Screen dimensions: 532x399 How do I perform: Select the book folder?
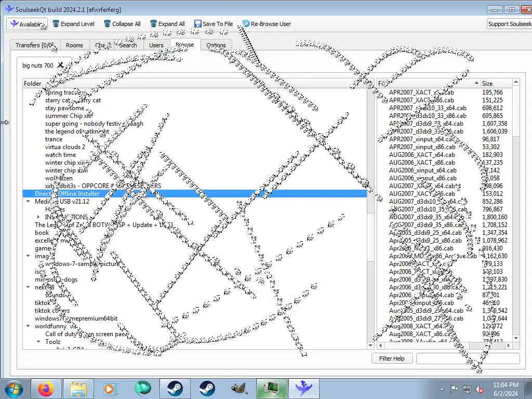[42, 233]
